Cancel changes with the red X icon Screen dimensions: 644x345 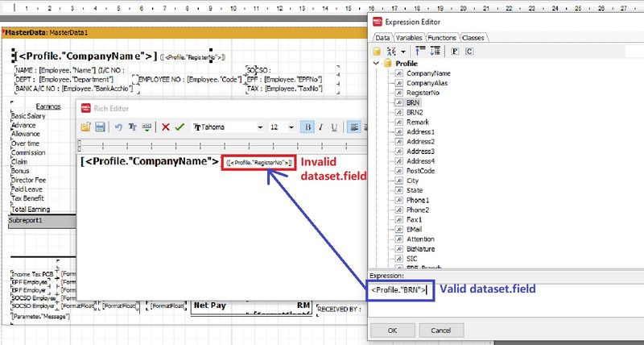[x=166, y=127]
